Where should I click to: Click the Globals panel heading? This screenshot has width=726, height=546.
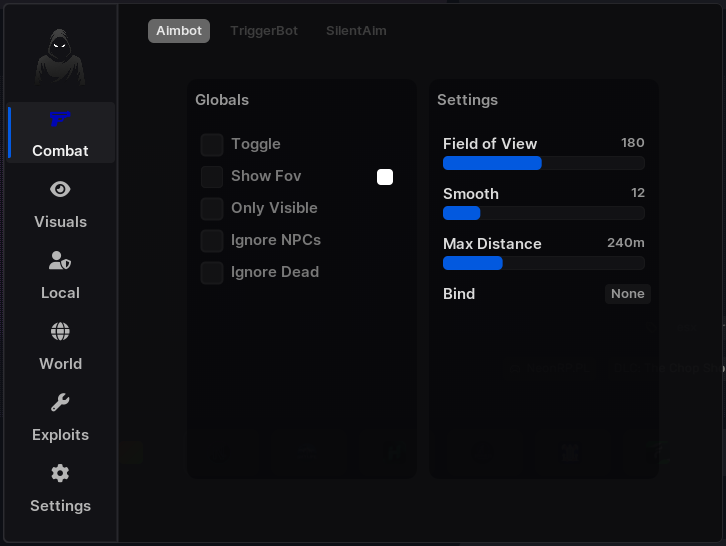pos(222,100)
